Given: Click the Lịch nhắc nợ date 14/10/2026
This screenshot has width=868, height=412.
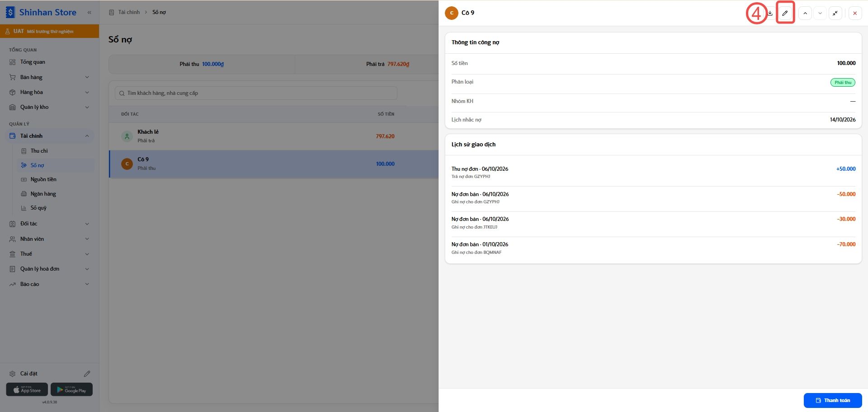Looking at the screenshot, I should [843, 120].
